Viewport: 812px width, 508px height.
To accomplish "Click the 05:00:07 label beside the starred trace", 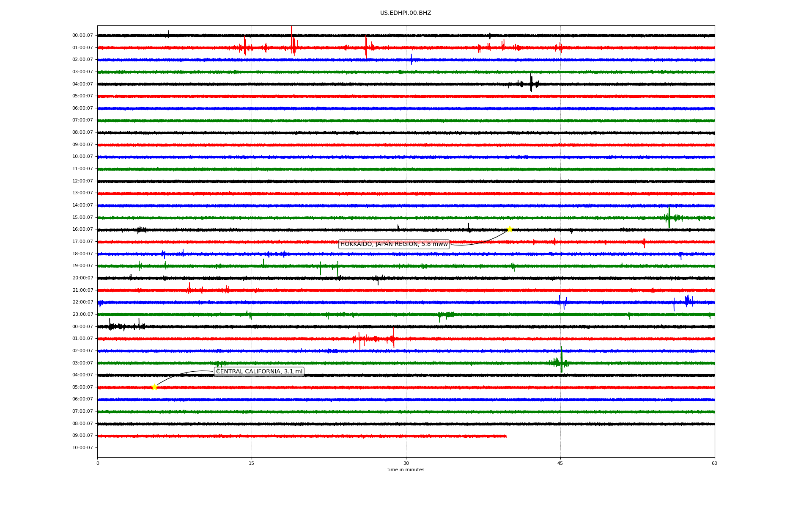I will pos(82,387).
